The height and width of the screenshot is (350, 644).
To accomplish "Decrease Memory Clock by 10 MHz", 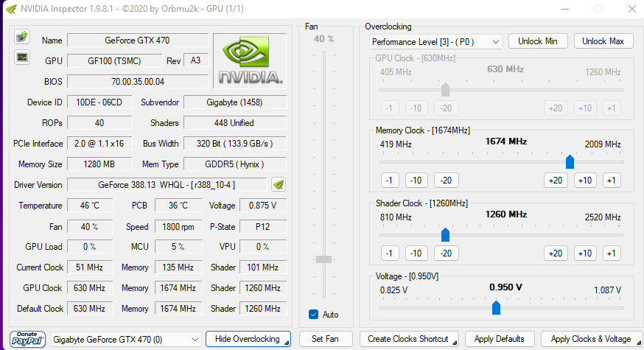I will 416,181.
